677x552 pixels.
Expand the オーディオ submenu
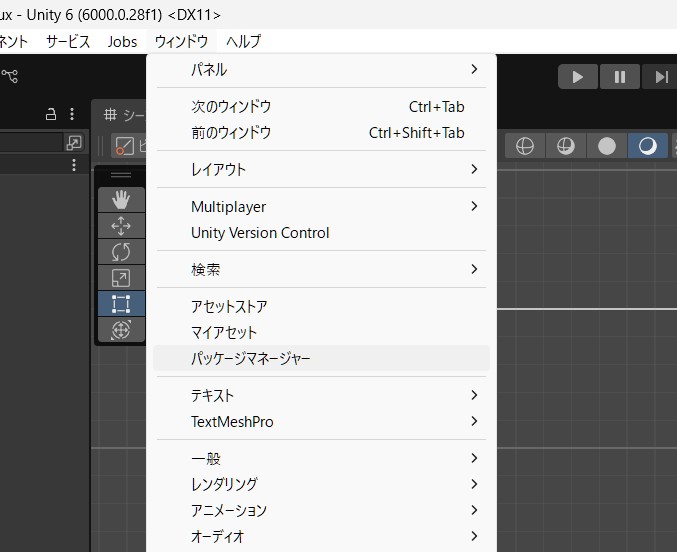321,536
